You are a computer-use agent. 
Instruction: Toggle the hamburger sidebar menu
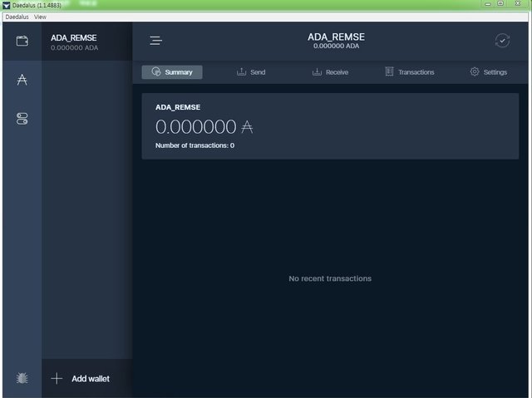[155, 41]
